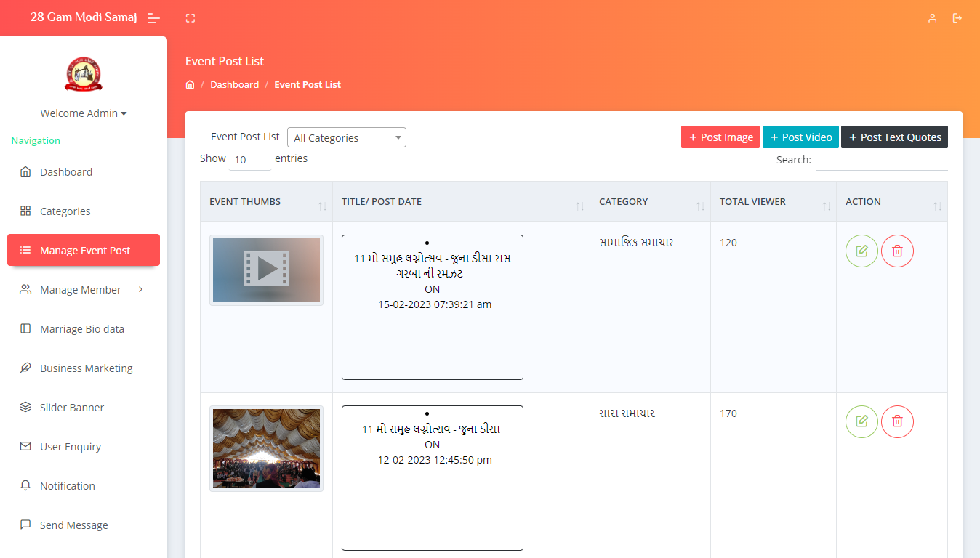This screenshot has width=980, height=558.
Task: Edit the second event post
Action: pyautogui.click(x=861, y=421)
